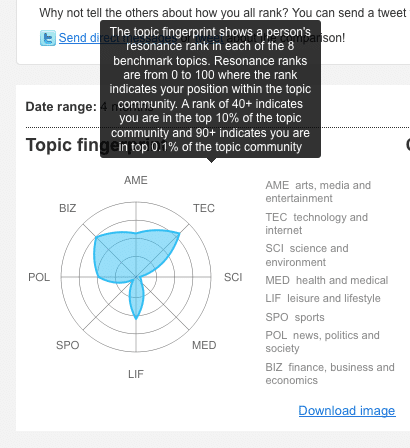Click the Download image link
410x448 pixels.
tap(347, 410)
